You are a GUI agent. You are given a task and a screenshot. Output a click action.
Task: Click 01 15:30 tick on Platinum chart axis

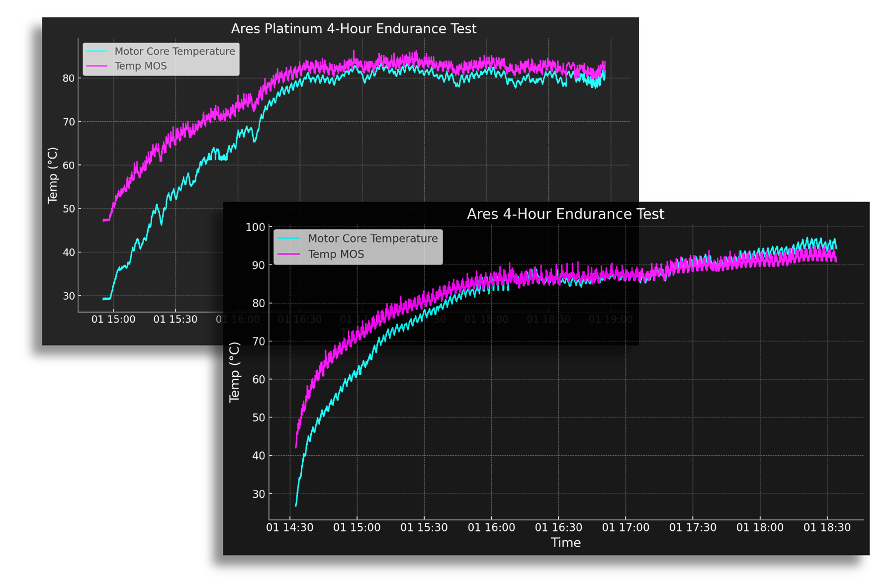pos(175,319)
